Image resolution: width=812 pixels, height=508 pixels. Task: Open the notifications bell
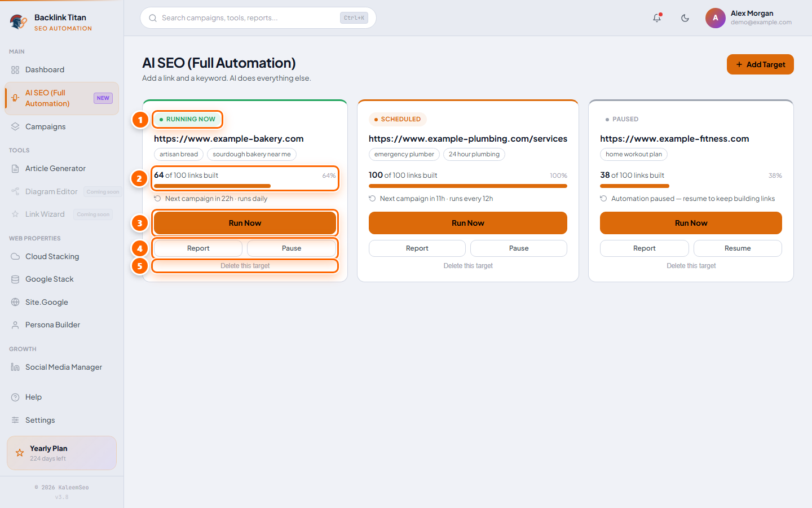[657, 18]
